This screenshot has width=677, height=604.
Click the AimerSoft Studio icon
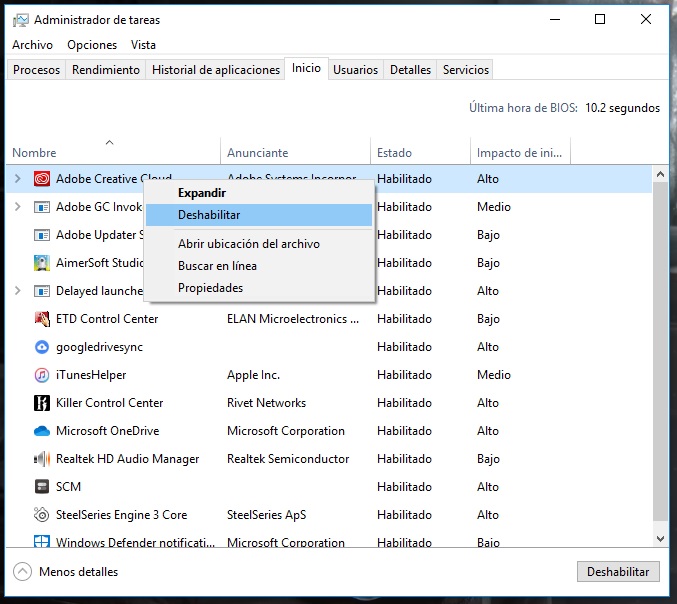coord(42,263)
